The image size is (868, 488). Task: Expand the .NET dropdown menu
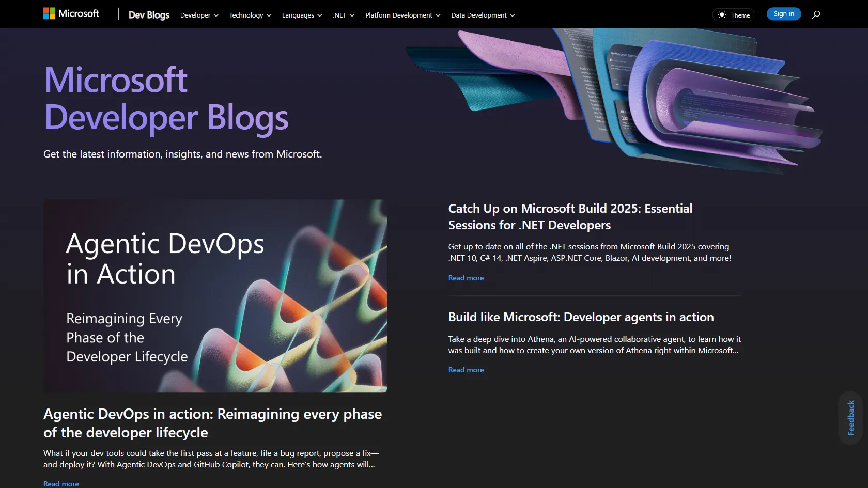(344, 15)
